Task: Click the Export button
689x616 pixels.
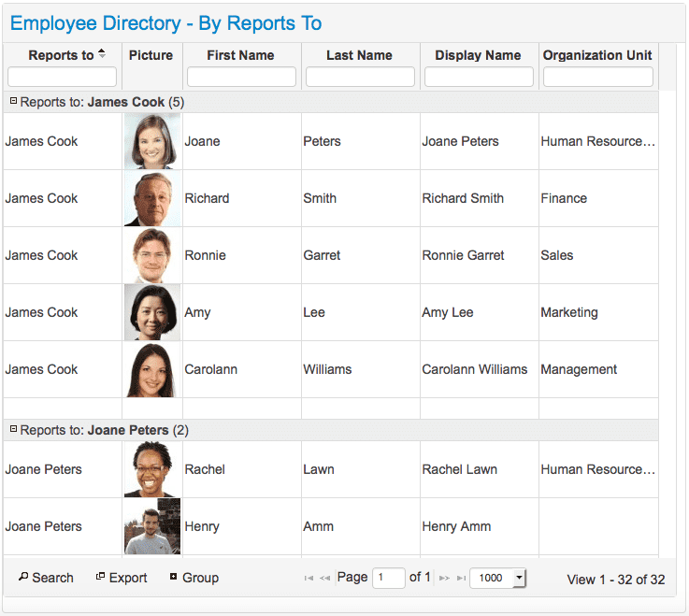Action: pos(122,578)
